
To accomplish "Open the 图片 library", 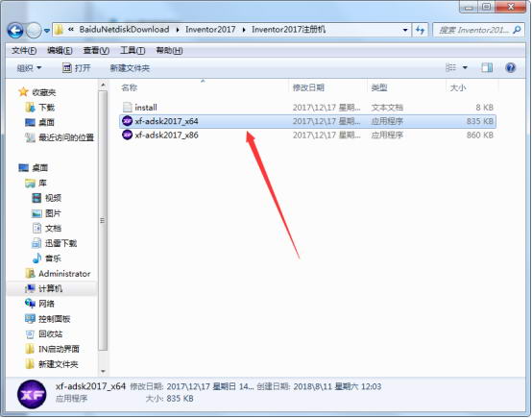I will [x=53, y=213].
